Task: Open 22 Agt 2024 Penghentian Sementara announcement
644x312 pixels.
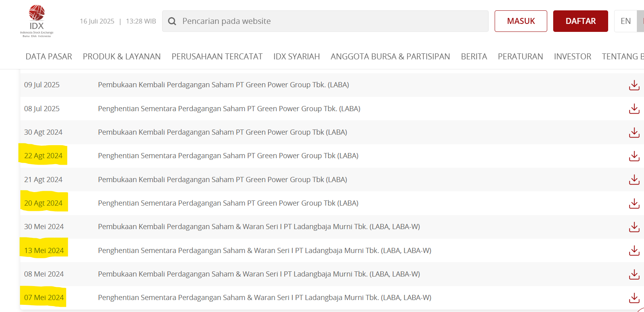Action: (228, 156)
